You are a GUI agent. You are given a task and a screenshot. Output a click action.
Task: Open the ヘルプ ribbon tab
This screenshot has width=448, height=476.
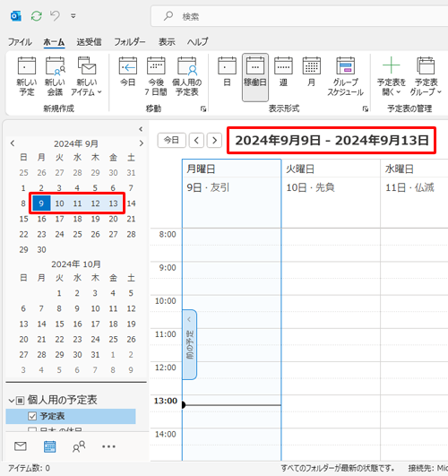tap(198, 42)
